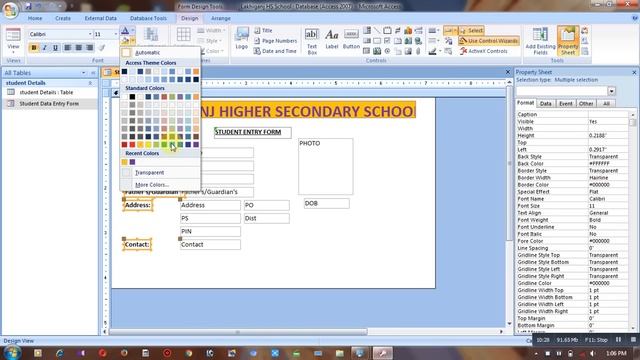This screenshot has height=360, width=640.
Task: Select the Text Box control
Action: pos(312,41)
